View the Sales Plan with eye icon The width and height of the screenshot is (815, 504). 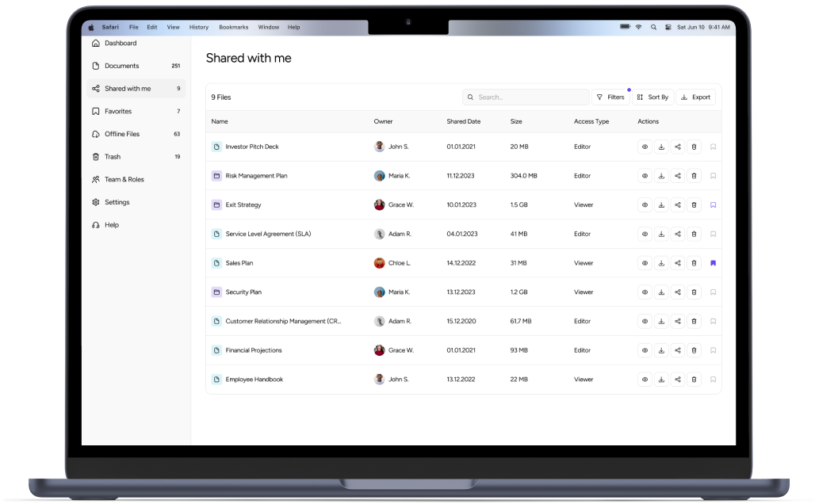[645, 263]
